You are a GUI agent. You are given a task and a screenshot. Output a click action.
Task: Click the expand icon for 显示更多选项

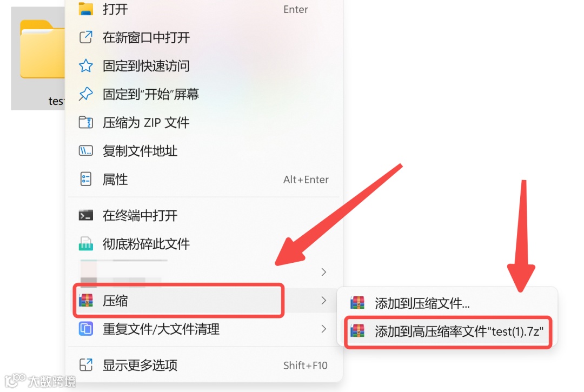[x=85, y=365]
